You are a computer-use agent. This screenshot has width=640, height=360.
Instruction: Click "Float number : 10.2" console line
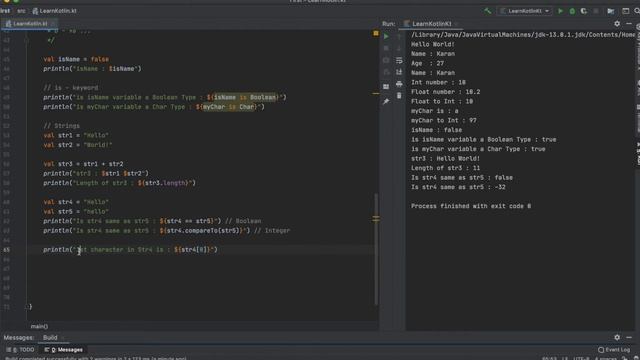pyautogui.click(x=445, y=92)
